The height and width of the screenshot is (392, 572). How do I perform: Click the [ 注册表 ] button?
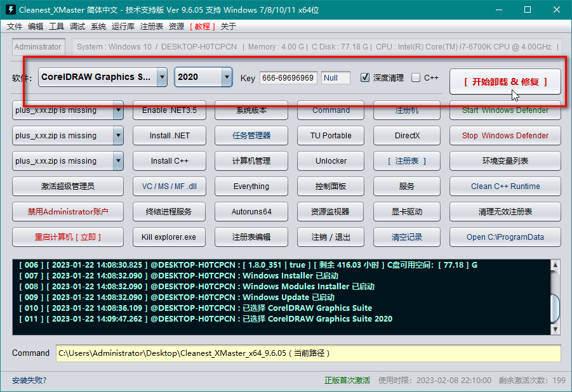(x=407, y=161)
